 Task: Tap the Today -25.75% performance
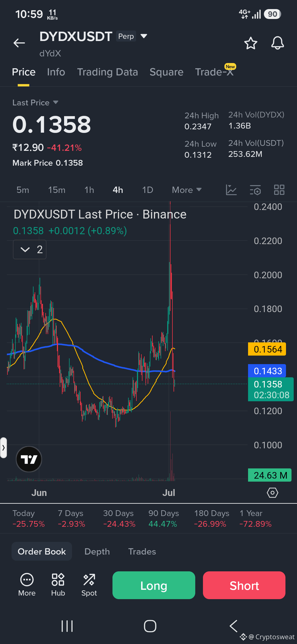pos(29,519)
